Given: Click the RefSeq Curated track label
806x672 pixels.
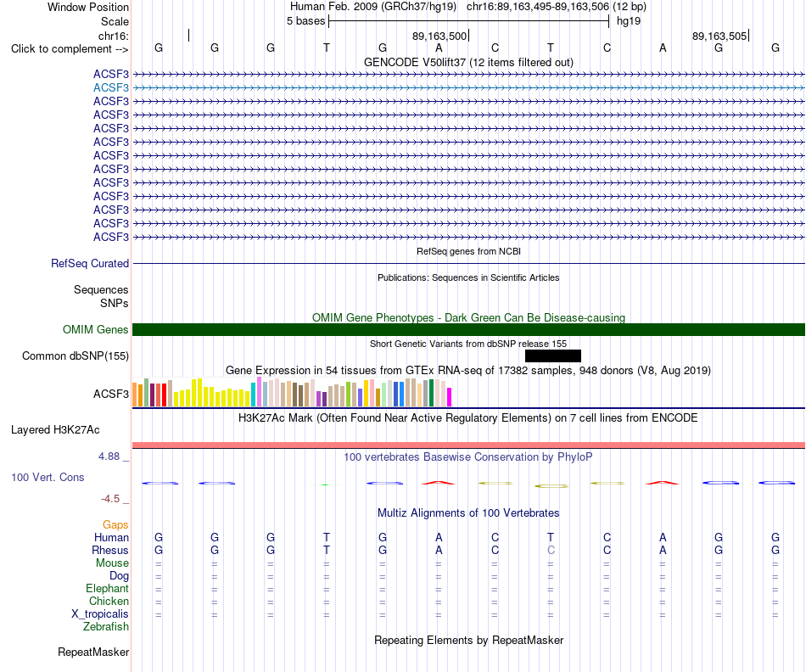Looking at the screenshot, I should [x=90, y=263].
